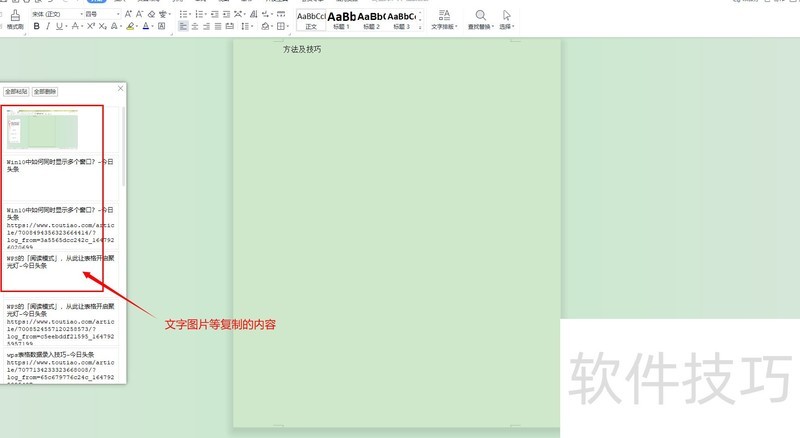This screenshot has height=438, width=800.
Task: Apply 标题 2 style
Action: point(371,20)
